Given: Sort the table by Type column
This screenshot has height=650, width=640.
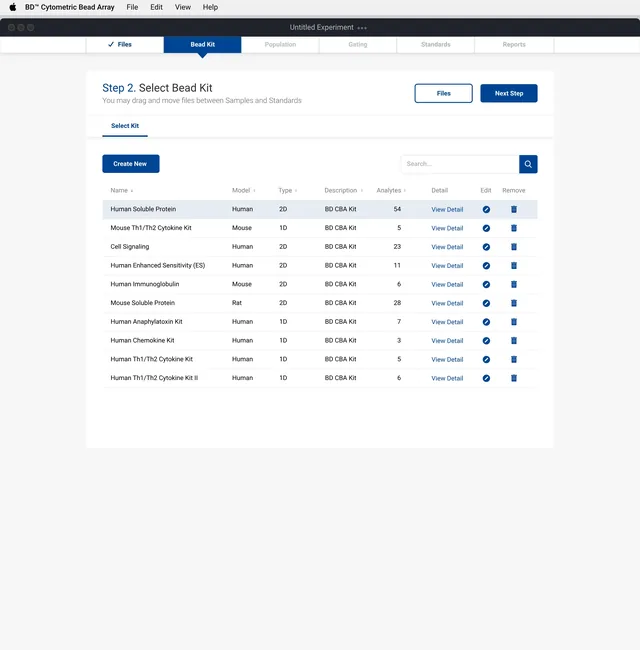Looking at the screenshot, I should tap(287, 190).
